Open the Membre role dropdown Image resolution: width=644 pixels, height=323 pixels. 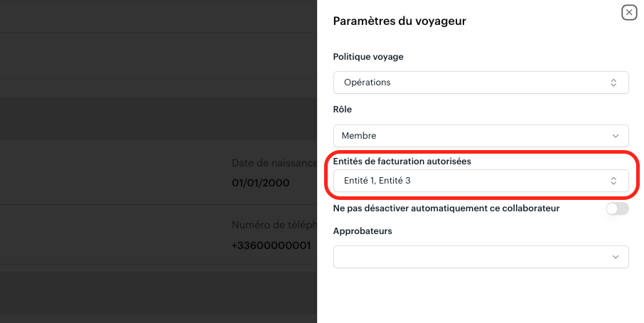coord(481,136)
